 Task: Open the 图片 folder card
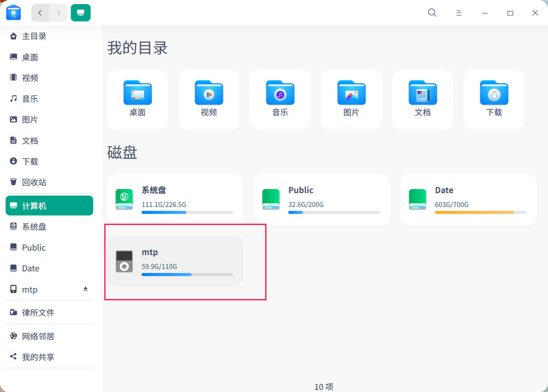(x=352, y=99)
